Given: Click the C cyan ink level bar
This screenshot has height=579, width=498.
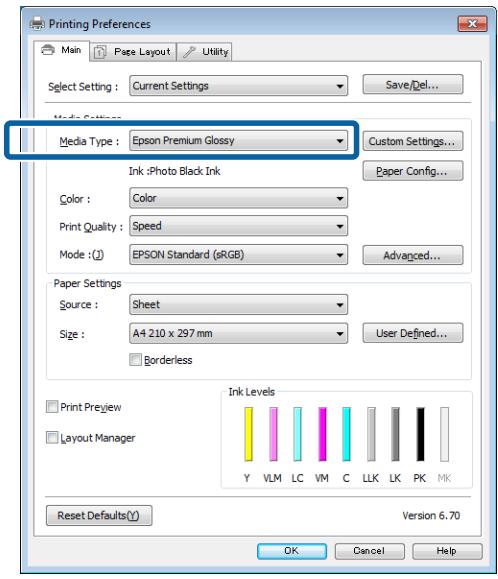Looking at the screenshot, I should (346, 434).
